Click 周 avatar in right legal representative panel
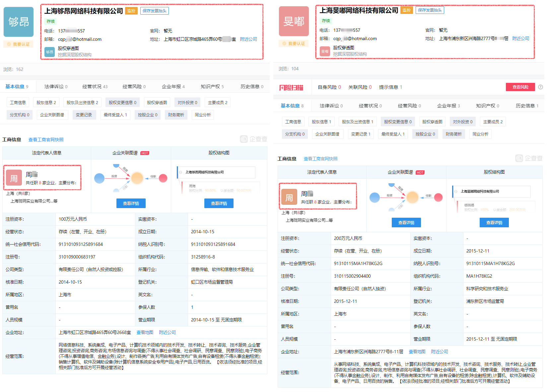The width and height of the screenshot is (547, 392). click(289, 197)
